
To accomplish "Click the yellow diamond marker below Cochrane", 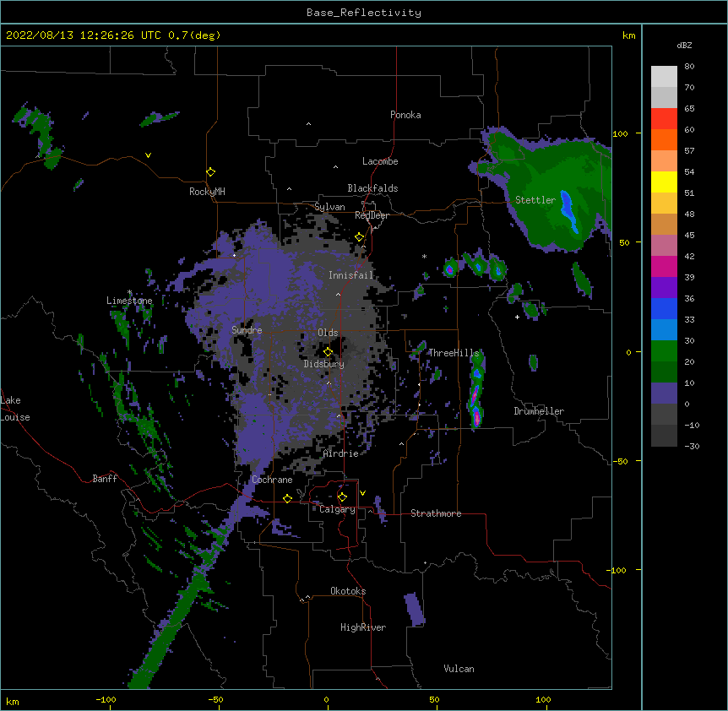I will pos(287,498).
